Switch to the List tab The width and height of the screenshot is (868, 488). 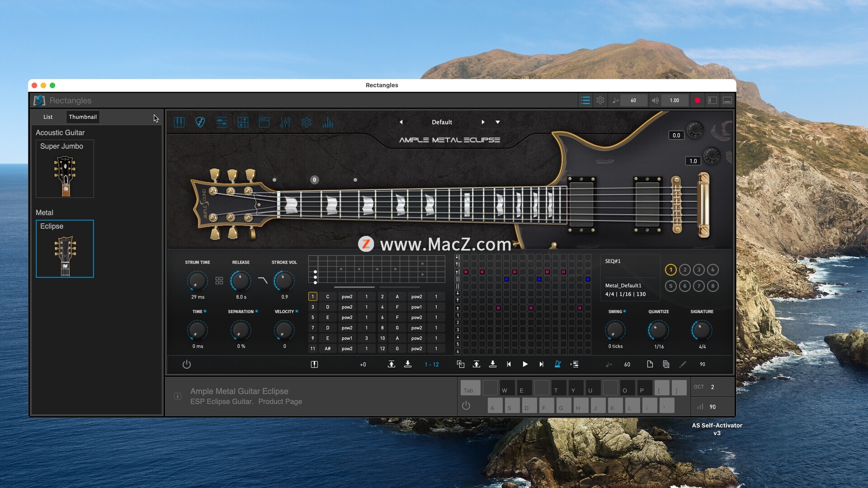pos(48,117)
